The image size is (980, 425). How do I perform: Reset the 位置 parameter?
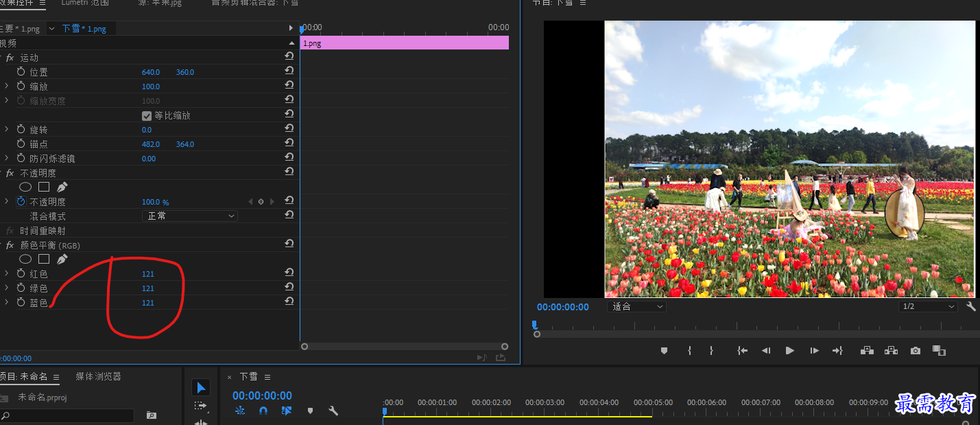(289, 71)
